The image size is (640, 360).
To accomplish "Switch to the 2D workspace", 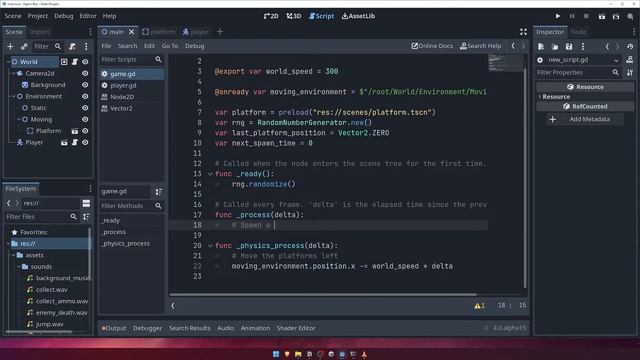I will 271,16.
